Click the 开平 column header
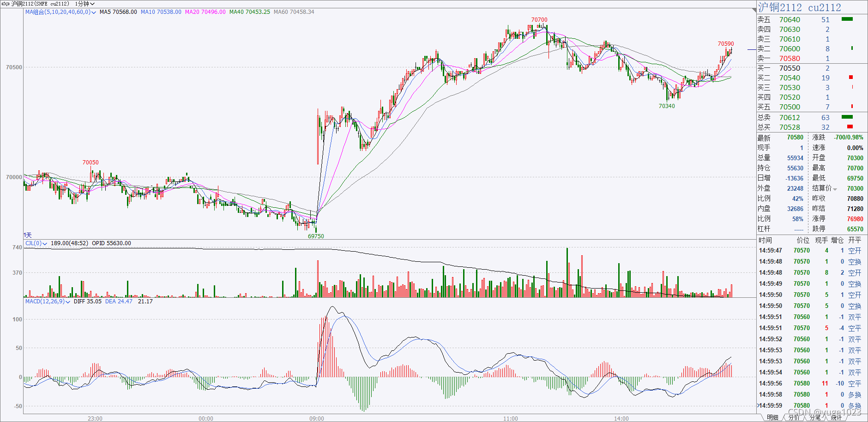Viewport: 868px width, 422px height. (855, 240)
